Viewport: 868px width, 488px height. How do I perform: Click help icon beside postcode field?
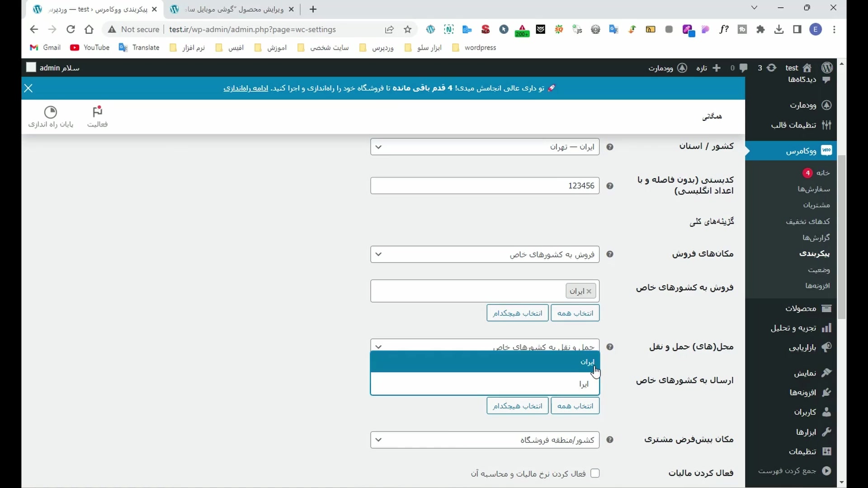[x=610, y=186]
